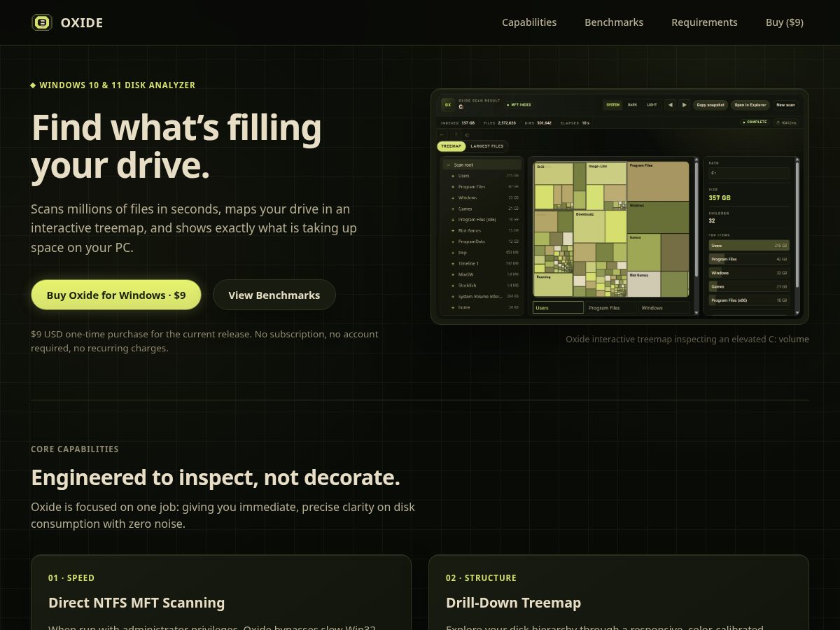Click the treemap preview caption text
Screen dimensions: 840x630
click(687, 339)
